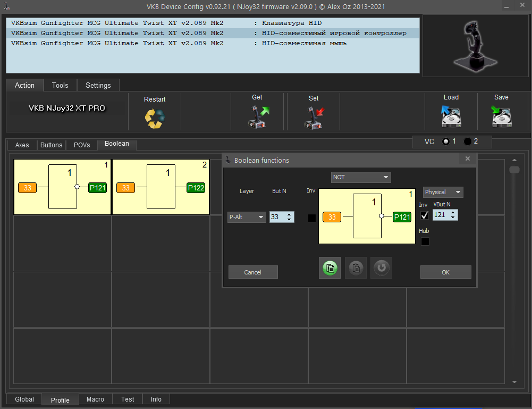
Task: Open the Macro bottom tab
Action: pyautogui.click(x=95, y=399)
